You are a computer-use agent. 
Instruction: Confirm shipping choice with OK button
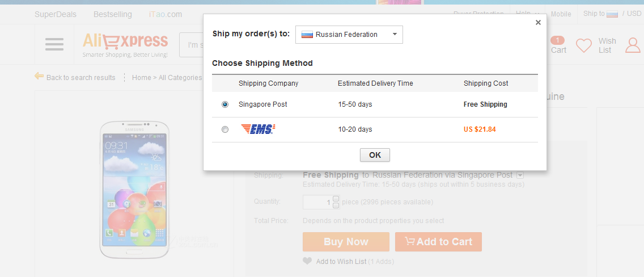[x=375, y=155]
